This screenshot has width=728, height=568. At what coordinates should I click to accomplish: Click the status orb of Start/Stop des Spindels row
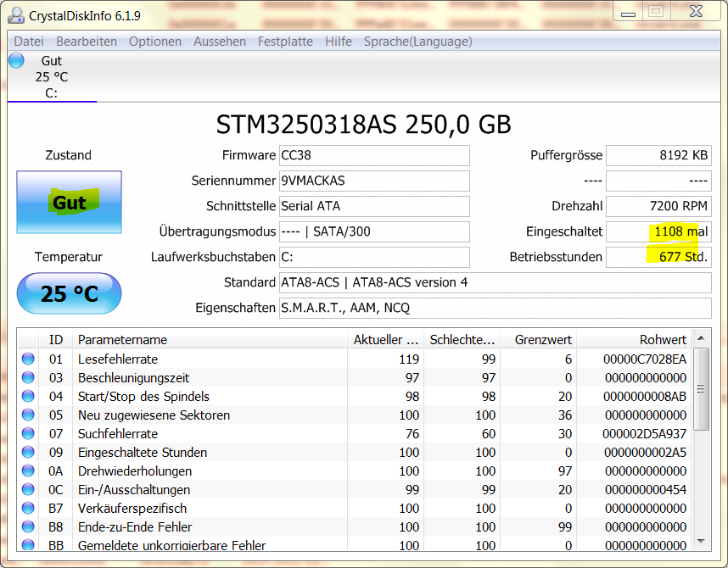[28, 396]
